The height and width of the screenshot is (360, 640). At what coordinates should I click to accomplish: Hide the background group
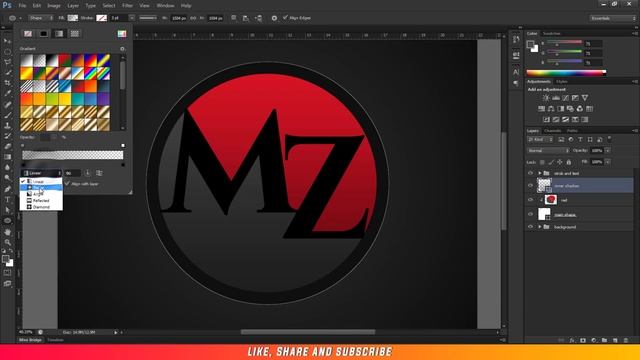pyautogui.click(x=530, y=227)
